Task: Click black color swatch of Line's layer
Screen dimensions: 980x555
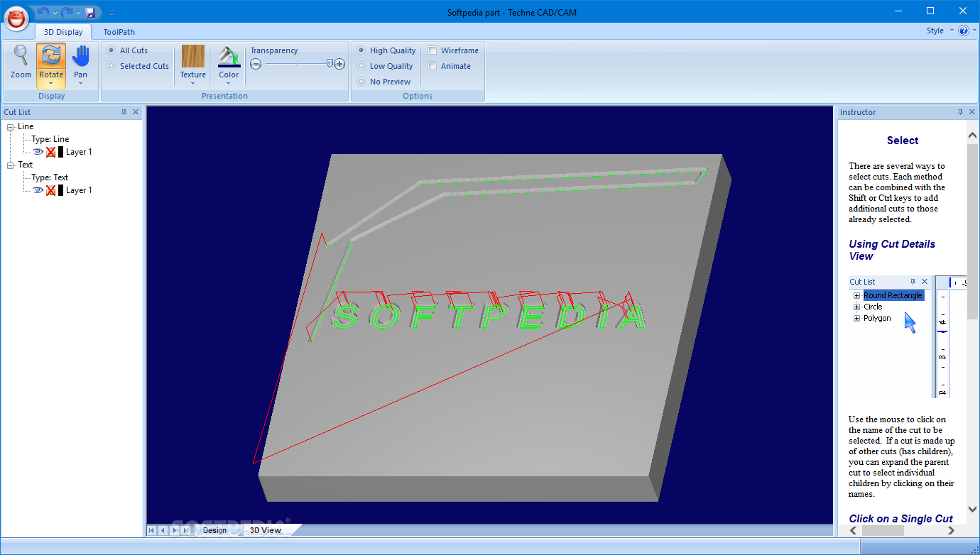Action: point(61,152)
